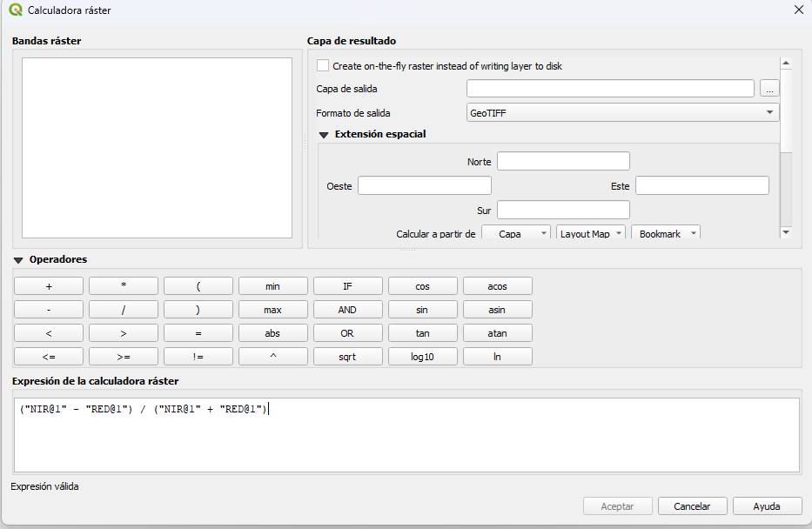The height and width of the screenshot is (529, 812).
Task: Close the Calculadora ráster dialog
Action: point(799,10)
